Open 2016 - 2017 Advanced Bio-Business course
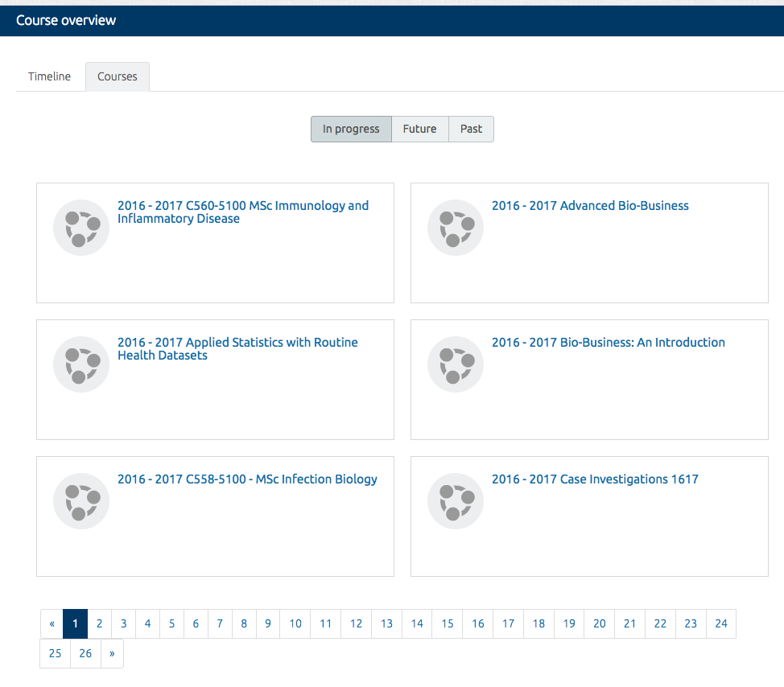This screenshot has height=687, width=784. [x=590, y=205]
